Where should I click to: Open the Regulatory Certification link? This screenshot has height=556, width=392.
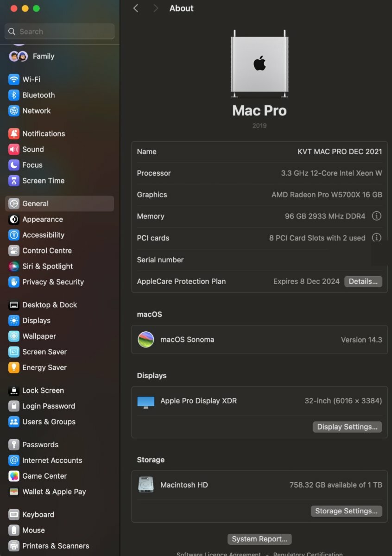pyautogui.click(x=308, y=554)
